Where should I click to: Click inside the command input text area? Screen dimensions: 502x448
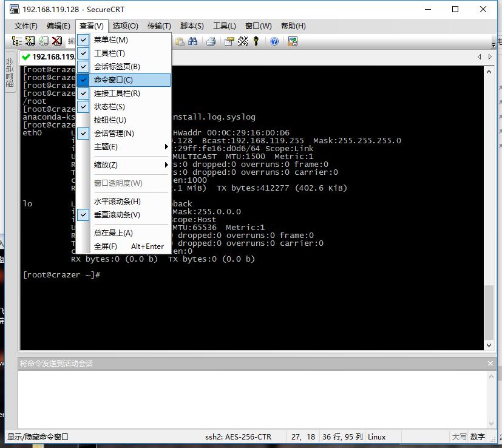coord(253,400)
